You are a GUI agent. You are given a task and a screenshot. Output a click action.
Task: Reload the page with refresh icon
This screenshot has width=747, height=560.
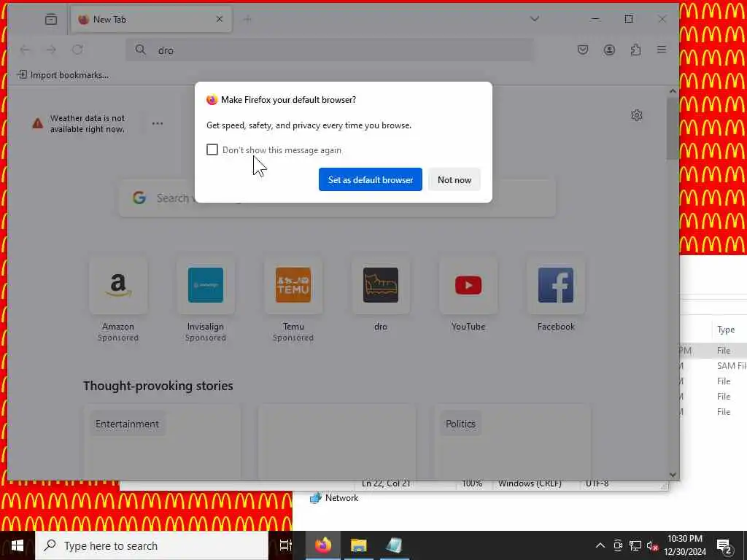coord(77,50)
